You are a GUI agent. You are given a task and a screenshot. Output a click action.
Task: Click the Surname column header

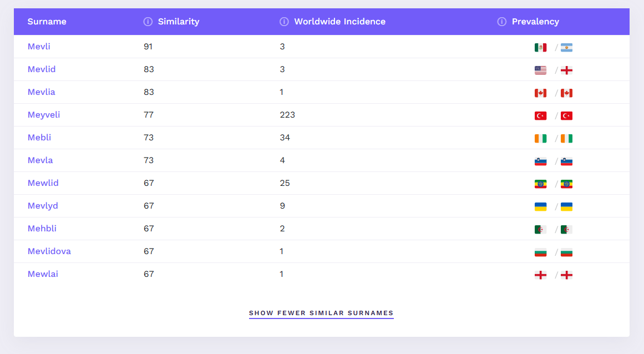(x=47, y=22)
